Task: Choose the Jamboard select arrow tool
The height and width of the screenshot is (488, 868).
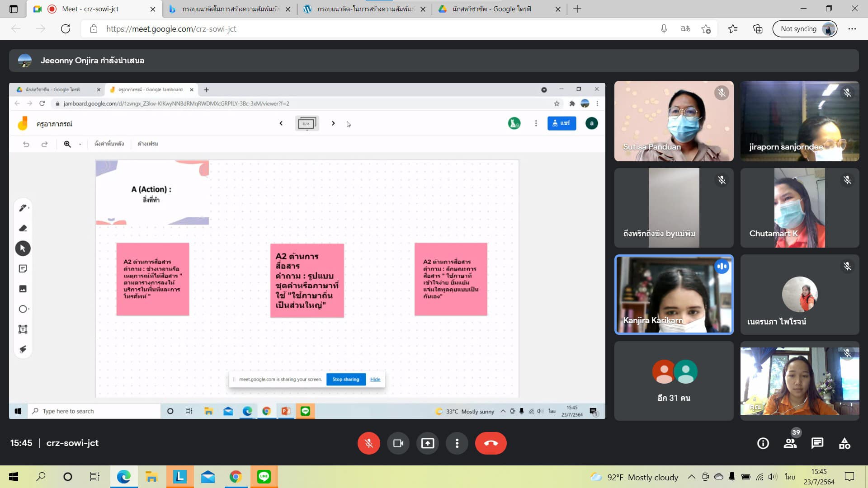Action: click(23, 249)
